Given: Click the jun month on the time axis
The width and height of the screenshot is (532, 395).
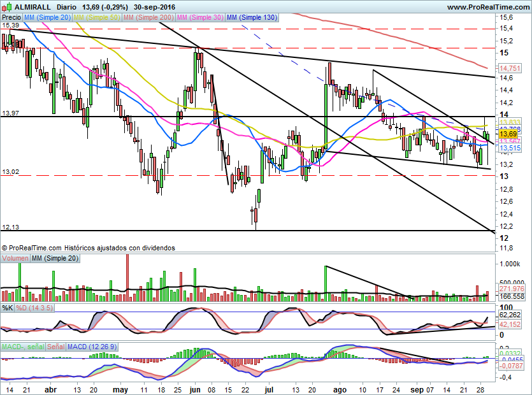Looking at the screenshot, I should [195, 389].
